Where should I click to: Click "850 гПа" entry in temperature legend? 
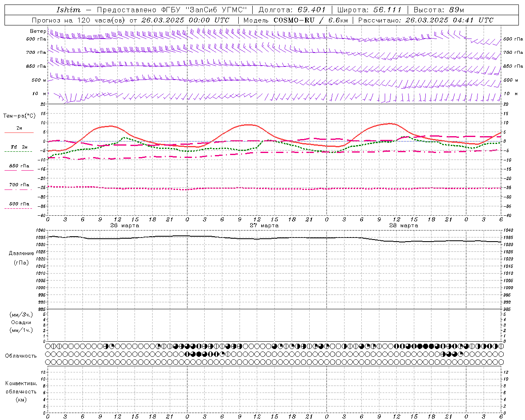[x=19, y=166]
